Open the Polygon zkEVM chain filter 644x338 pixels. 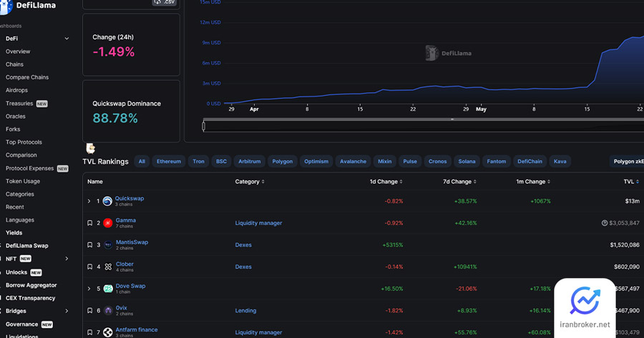[x=627, y=161]
